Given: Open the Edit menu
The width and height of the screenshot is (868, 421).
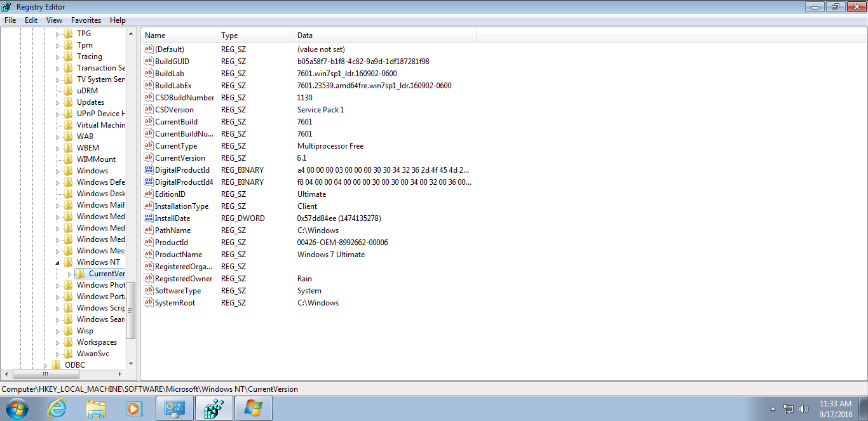Looking at the screenshot, I should pyautogui.click(x=31, y=20).
